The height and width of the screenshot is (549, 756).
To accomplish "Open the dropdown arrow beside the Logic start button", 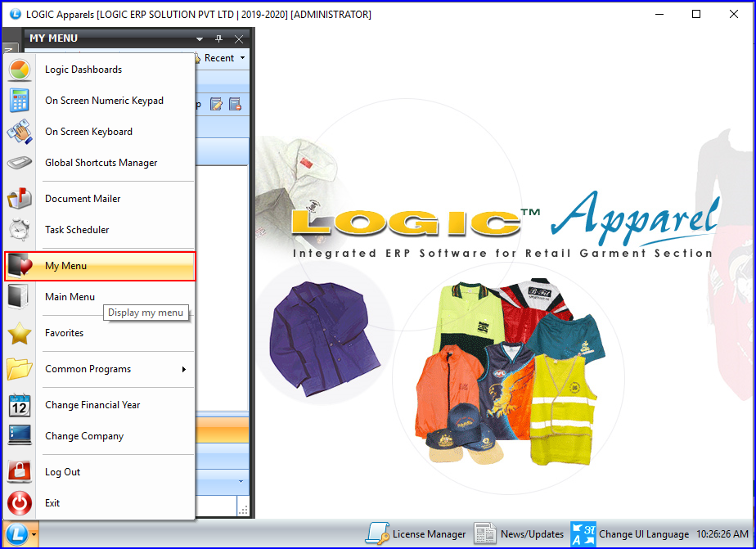I will click(34, 534).
